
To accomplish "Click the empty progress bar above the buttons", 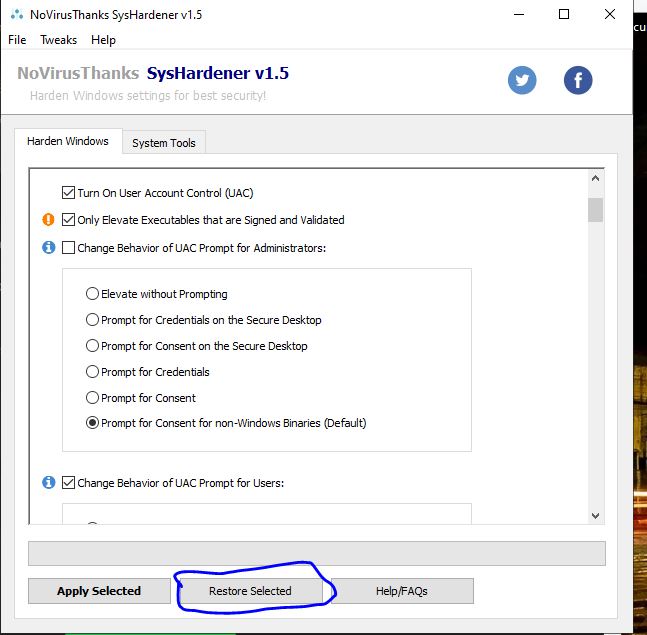I will tap(317, 553).
